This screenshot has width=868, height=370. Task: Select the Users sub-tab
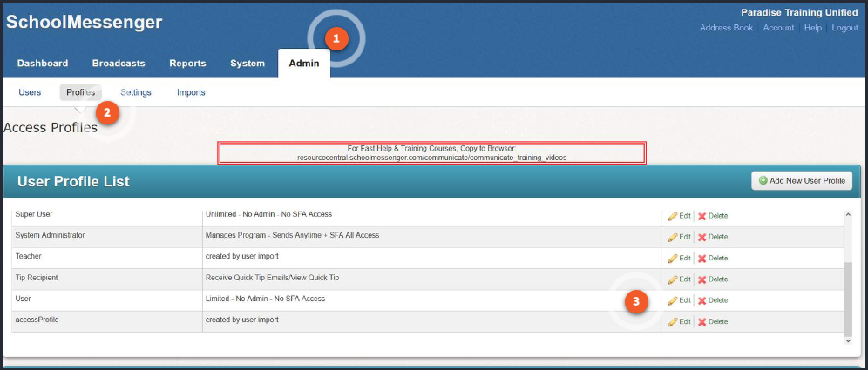click(x=30, y=92)
